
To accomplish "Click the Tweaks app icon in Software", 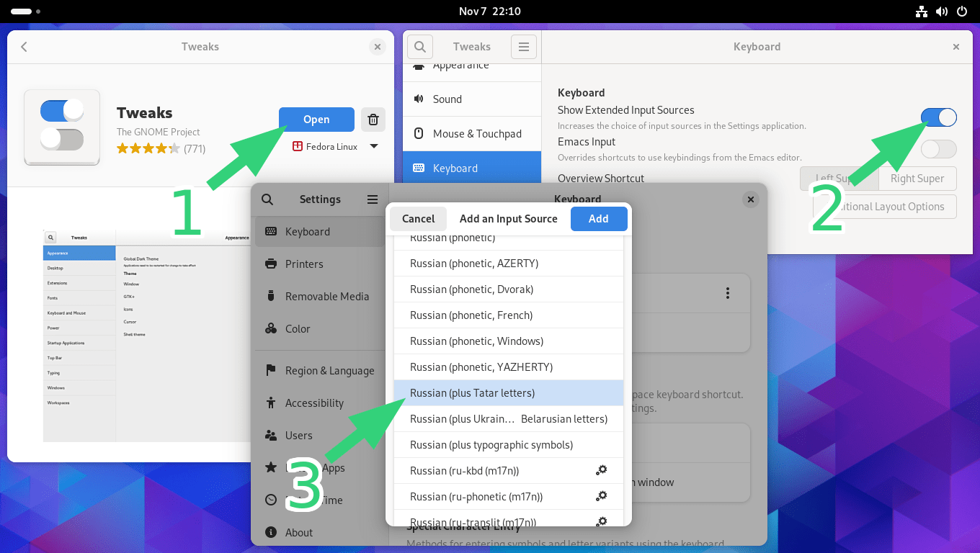I will [x=62, y=127].
